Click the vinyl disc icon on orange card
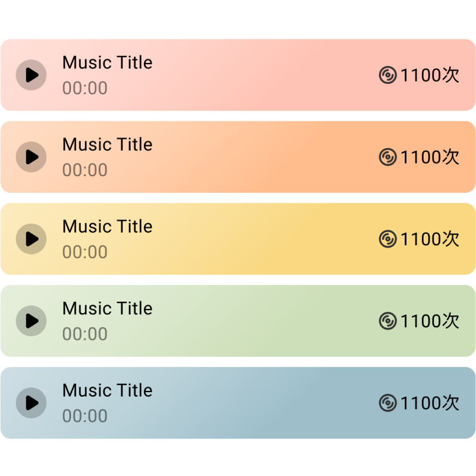 388,157
